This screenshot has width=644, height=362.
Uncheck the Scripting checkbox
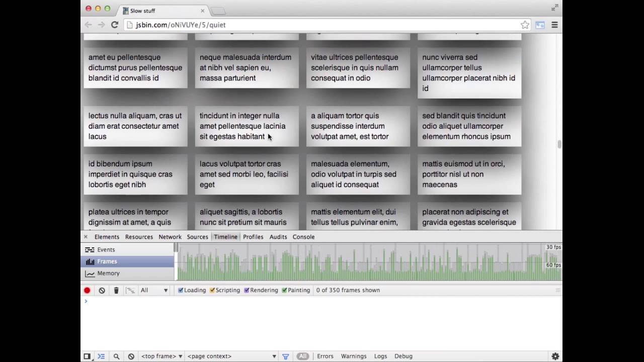pyautogui.click(x=212, y=290)
